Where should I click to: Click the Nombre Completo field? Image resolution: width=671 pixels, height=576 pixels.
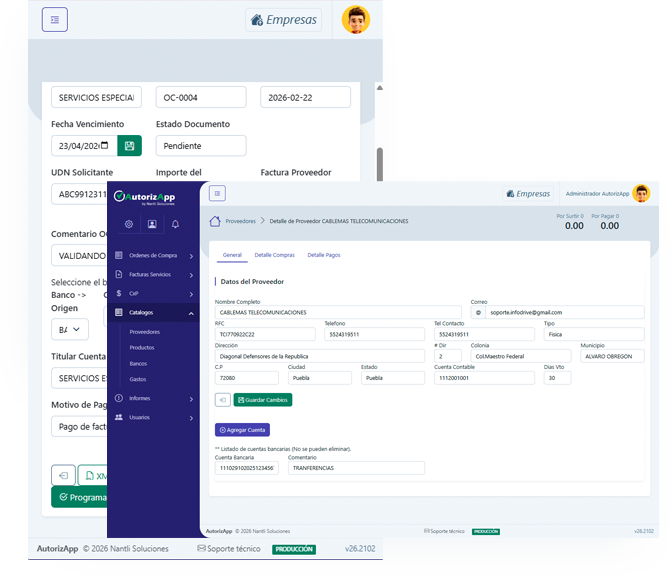pyautogui.click(x=338, y=312)
